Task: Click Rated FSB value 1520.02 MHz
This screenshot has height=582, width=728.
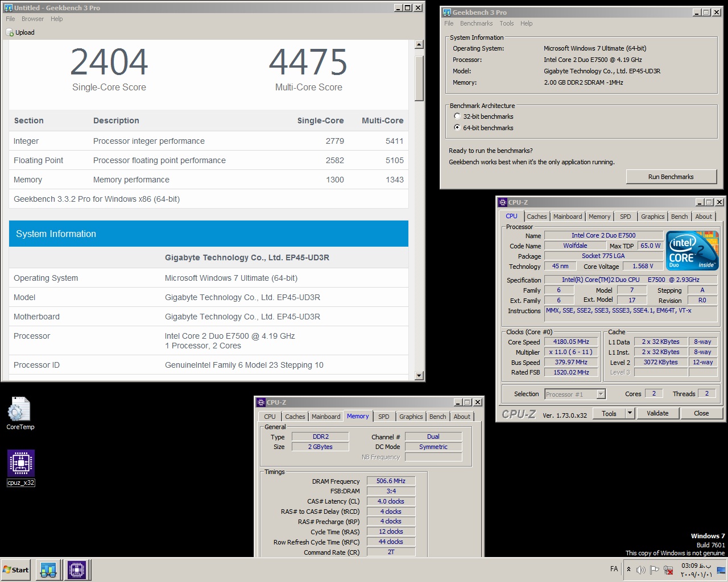Action: [x=571, y=372]
